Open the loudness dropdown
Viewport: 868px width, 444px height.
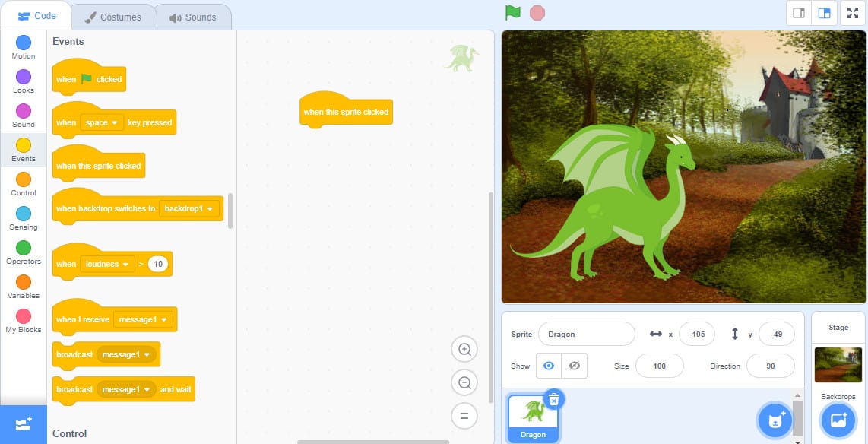coord(107,264)
